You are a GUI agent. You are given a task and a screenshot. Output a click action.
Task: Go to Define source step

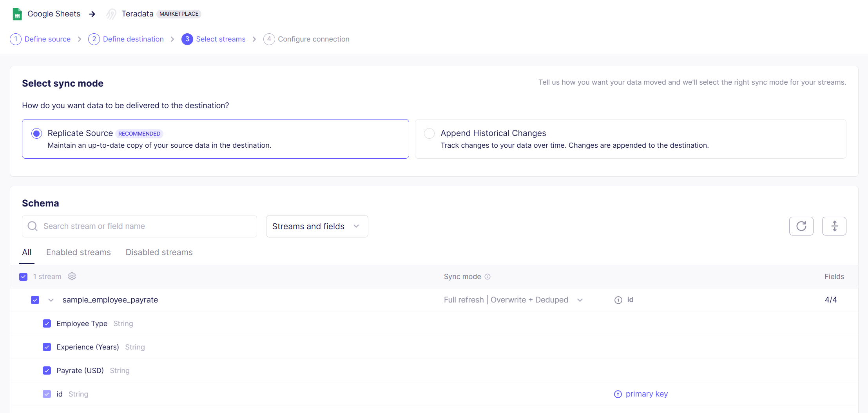coord(47,39)
